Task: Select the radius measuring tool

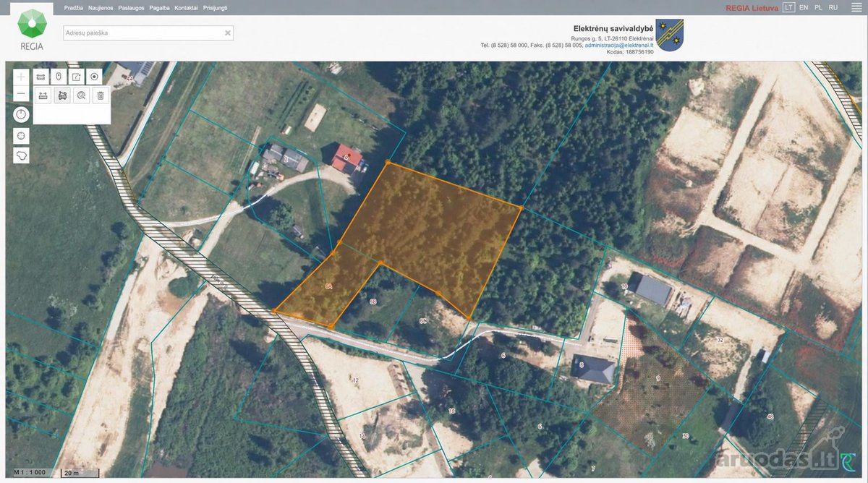Action: pyautogui.click(x=82, y=95)
